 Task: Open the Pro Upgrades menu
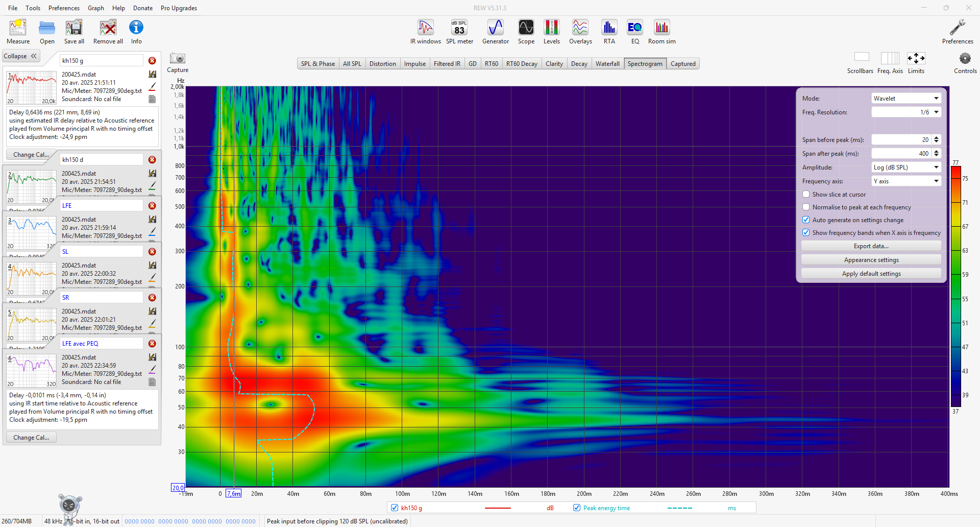coord(179,8)
